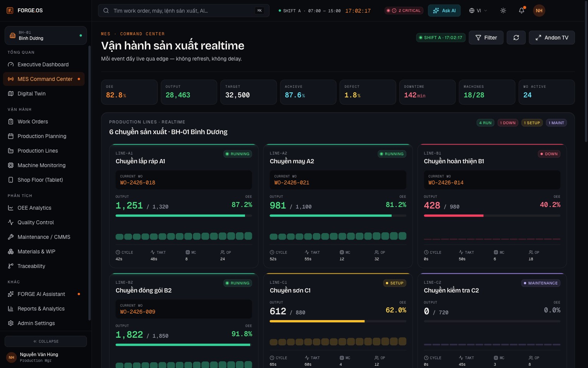Click the DOWN badge on LINE-B1
The height and width of the screenshot is (368, 588).
click(x=549, y=154)
